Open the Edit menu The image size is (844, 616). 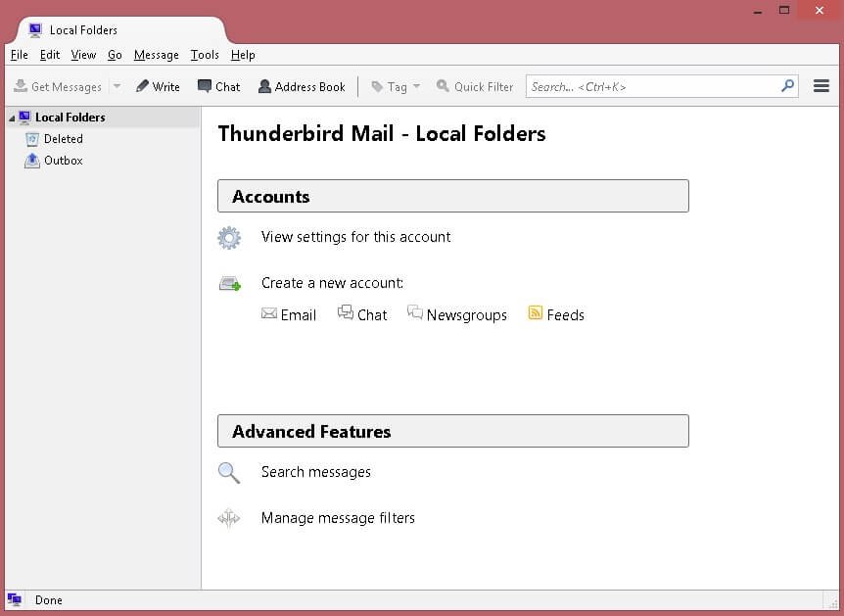pyautogui.click(x=50, y=55)
